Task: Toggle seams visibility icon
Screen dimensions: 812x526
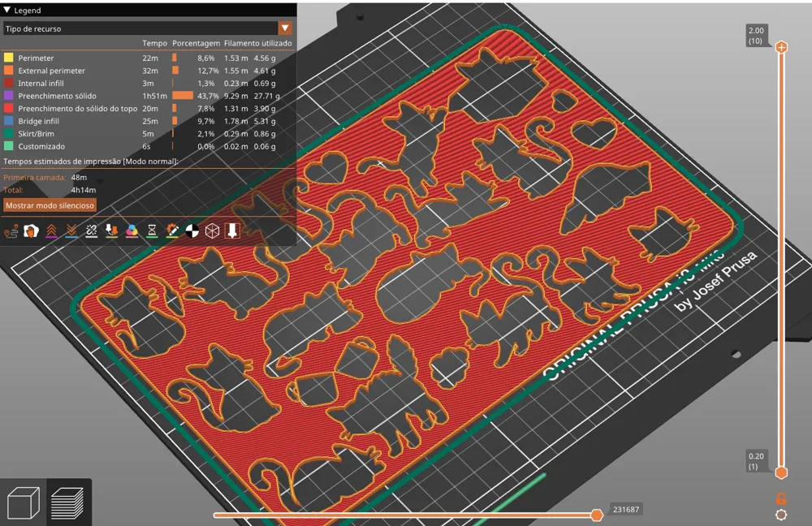Action: pos(92,231)
